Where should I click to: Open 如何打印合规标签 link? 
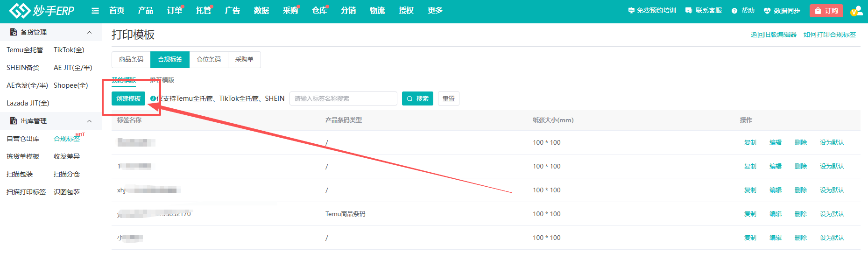tap(830, 35)
